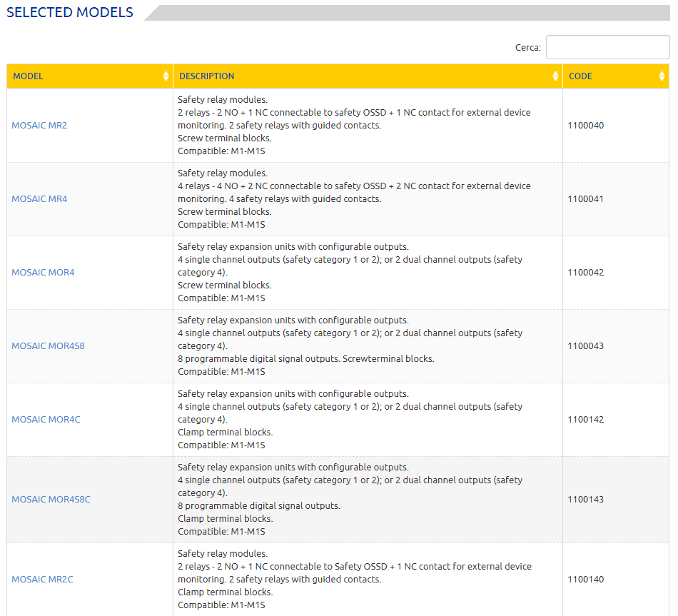Click into the Cerca search field

607,48
